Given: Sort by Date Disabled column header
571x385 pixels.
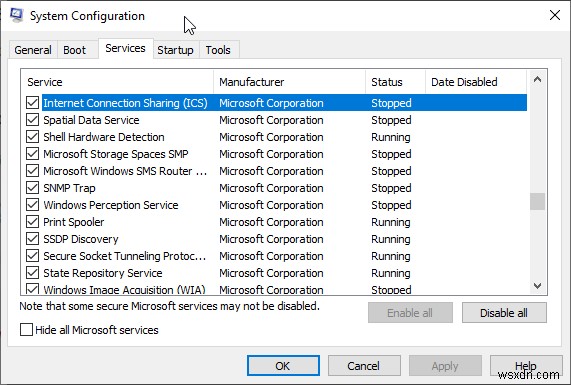Looking at the screenshot, I should pos(476,82).
